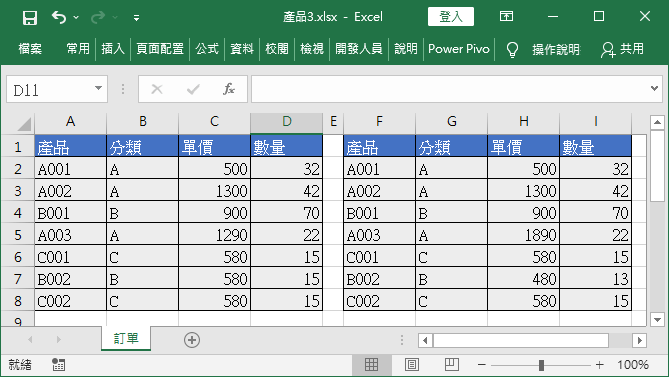
Task: Select cell H5 with value 1890
Action: (524, 235)
